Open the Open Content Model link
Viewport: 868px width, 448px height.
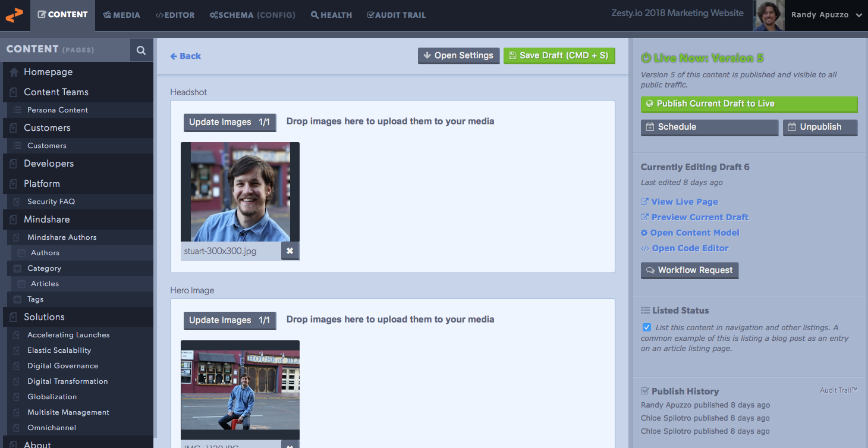pyautogui.click(x=695, y=233)
